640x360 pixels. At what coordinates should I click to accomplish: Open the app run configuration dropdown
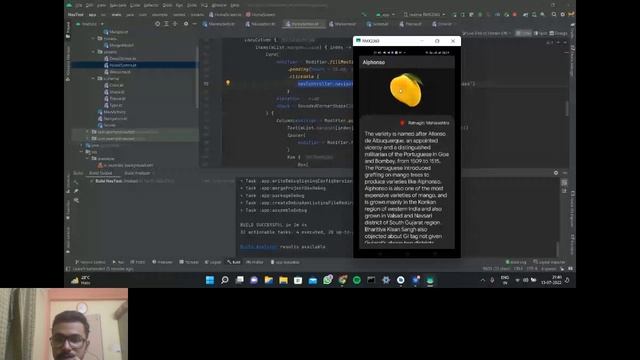click(385, 14)
